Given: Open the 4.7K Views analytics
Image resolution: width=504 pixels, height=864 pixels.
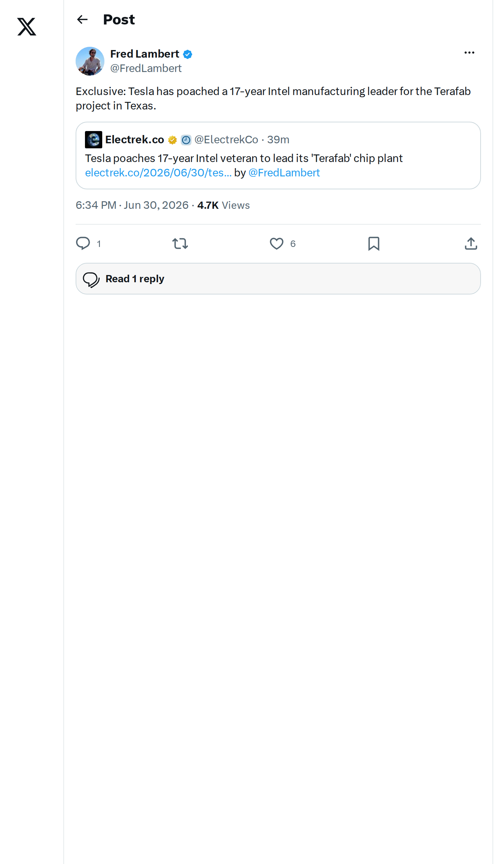Looking at the screenshot, I should [x=224, y=205].
